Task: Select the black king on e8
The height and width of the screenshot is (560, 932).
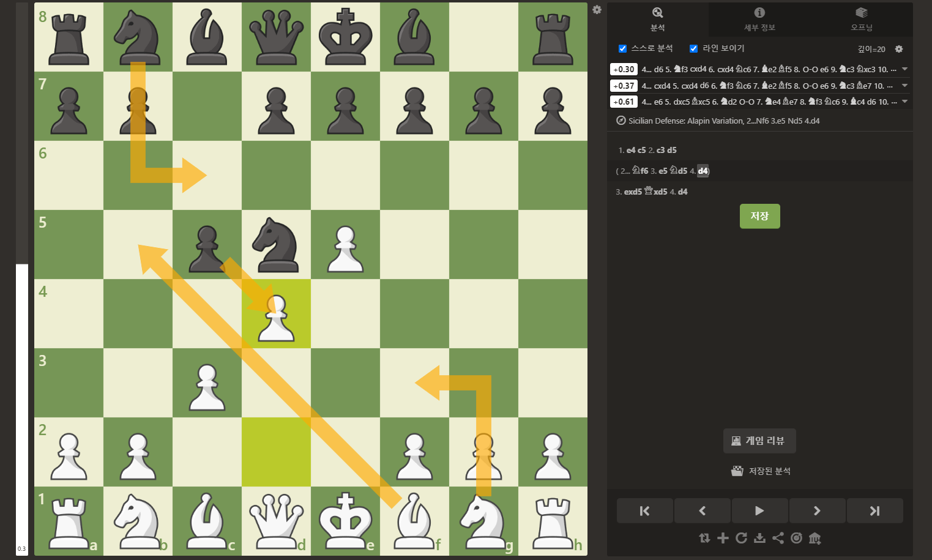Action: pos(345,37)
